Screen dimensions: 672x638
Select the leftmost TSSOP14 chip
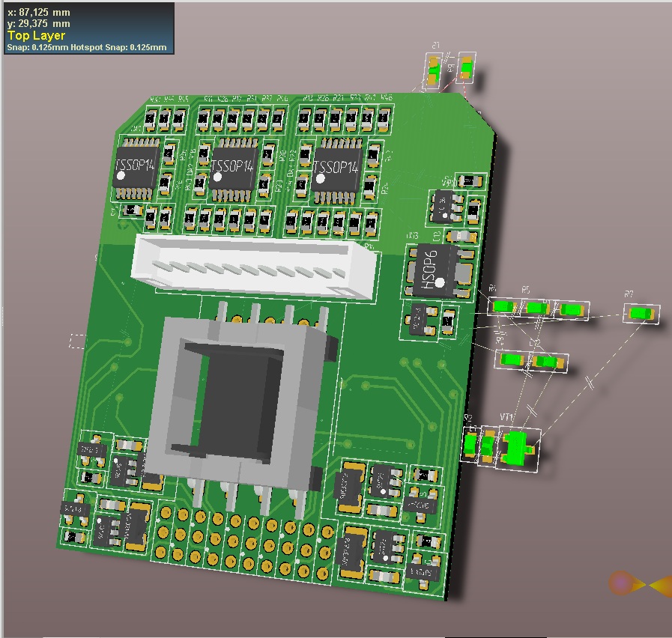coord(136,168)
